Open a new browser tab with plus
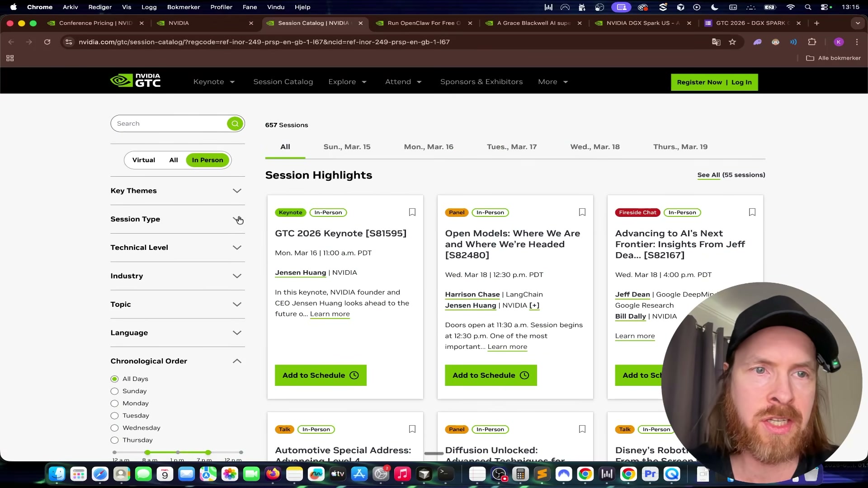868x488 pixels. 816,23
